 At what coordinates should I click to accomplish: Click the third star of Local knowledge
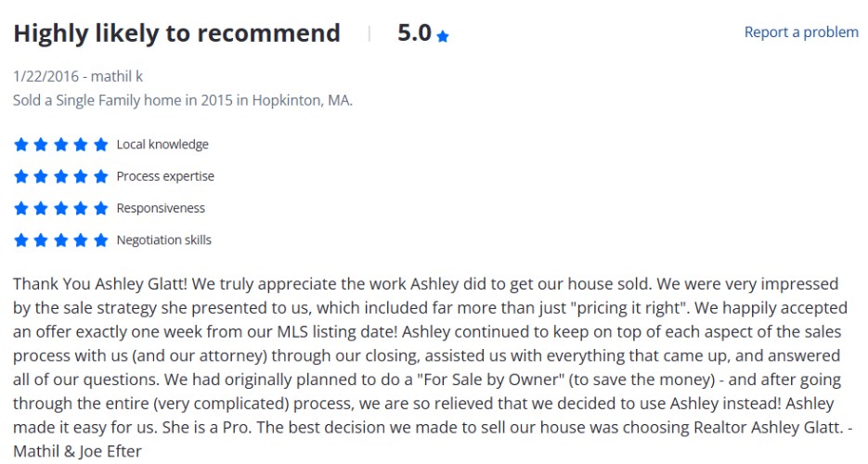[60, 145]
